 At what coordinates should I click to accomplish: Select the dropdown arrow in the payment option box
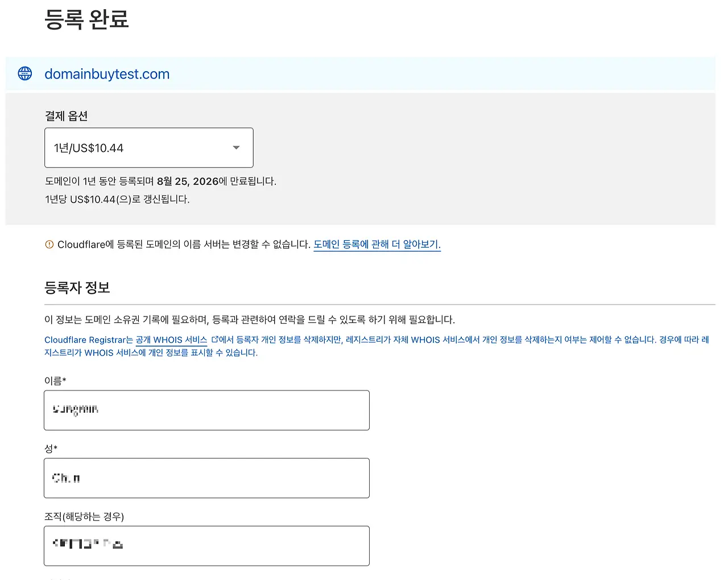click(x=236, y=147)
